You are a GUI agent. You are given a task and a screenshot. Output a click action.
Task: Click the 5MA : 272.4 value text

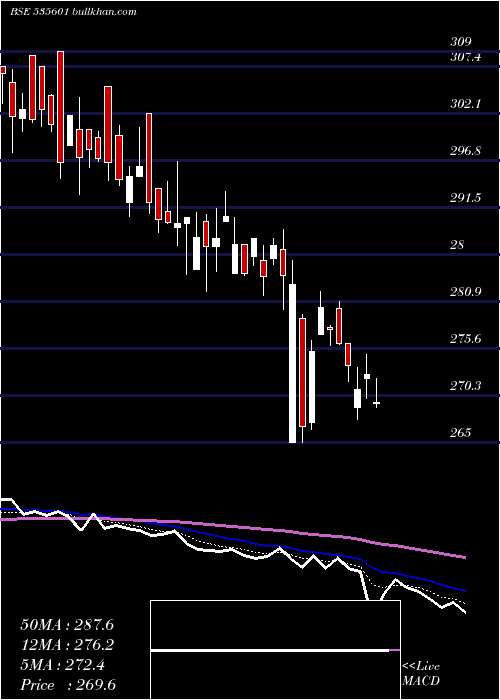(x=62, y=665)
